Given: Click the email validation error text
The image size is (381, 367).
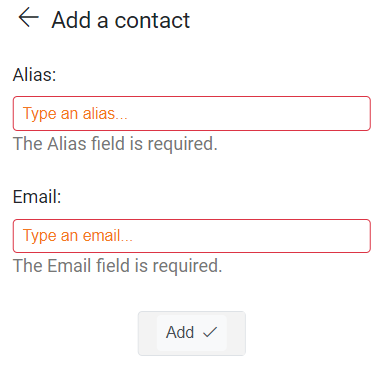Looking at the screenshot, I should coord(117,266).
